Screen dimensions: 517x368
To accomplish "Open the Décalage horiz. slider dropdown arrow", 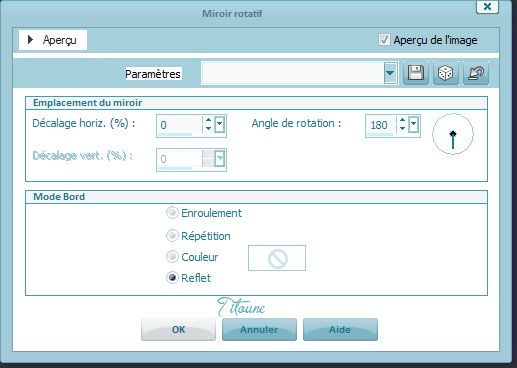I will pyautogui.click(x=219, y=125).
